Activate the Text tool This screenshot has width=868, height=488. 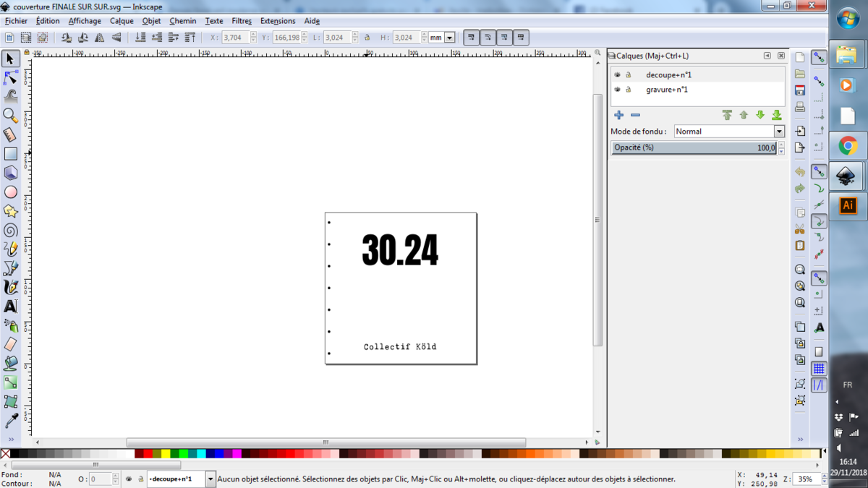(11, 307)
